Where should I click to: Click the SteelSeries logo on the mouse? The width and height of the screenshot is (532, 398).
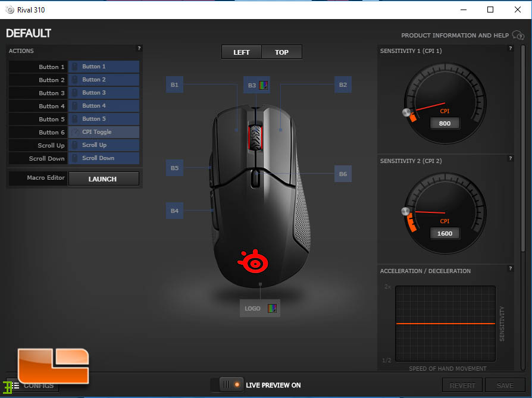pos(253,261)
